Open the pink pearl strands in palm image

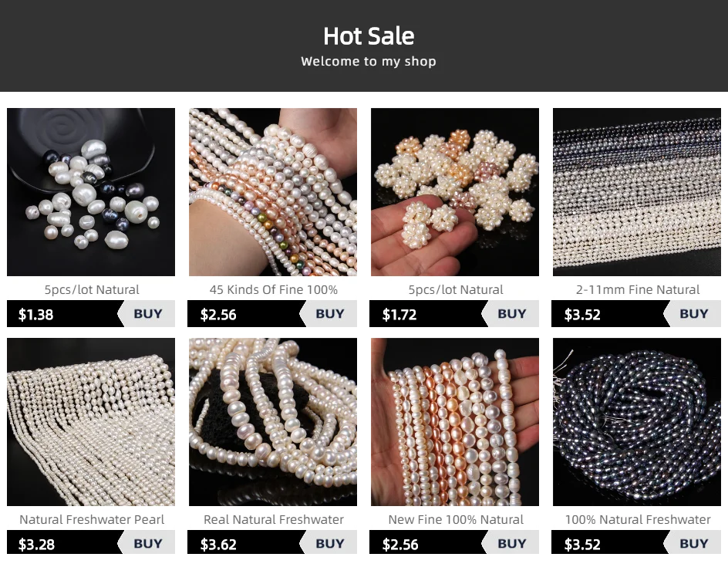(x=455, y=422)
